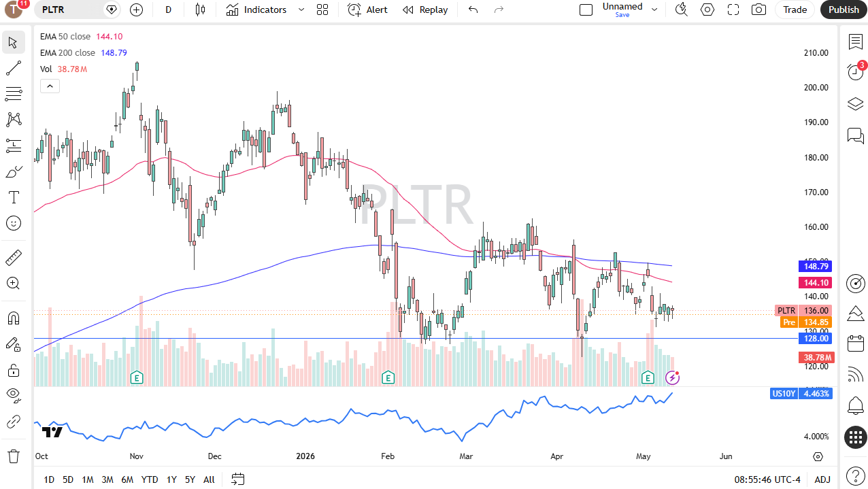Open the Fibonacci retracement tools

[13, 94]
